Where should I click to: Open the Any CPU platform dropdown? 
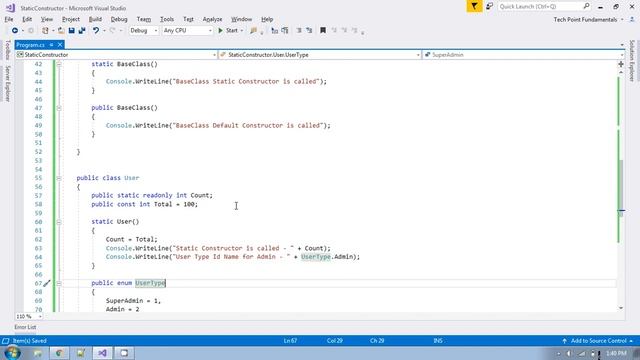[187, 31]
